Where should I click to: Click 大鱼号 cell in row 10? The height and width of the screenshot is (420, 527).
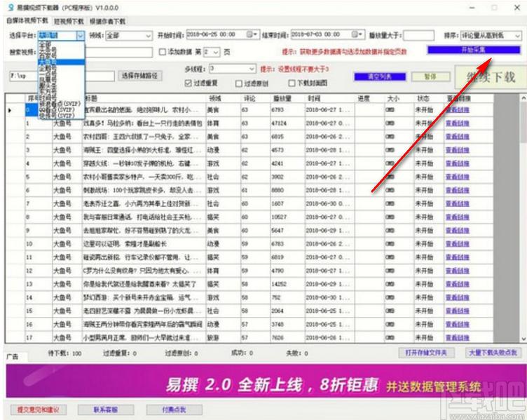(67, 244)
